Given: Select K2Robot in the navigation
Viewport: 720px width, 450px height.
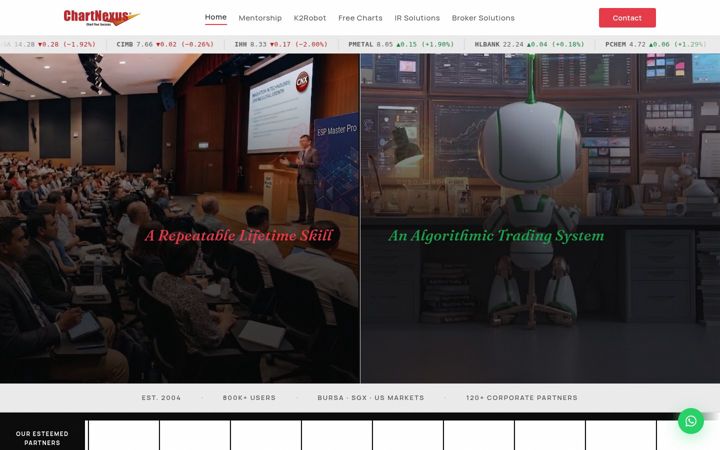Looking at the screenshot, I should click(x=310, y=18).
